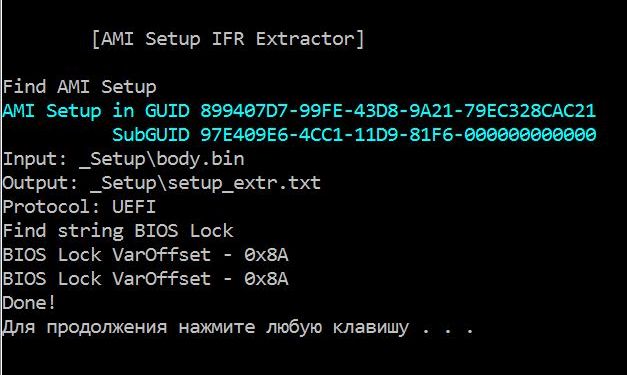Image resolution: width=627 pixels, height=375 pixels.
Task: Click the 'Done!' message
Action: [x=29, y=303]
